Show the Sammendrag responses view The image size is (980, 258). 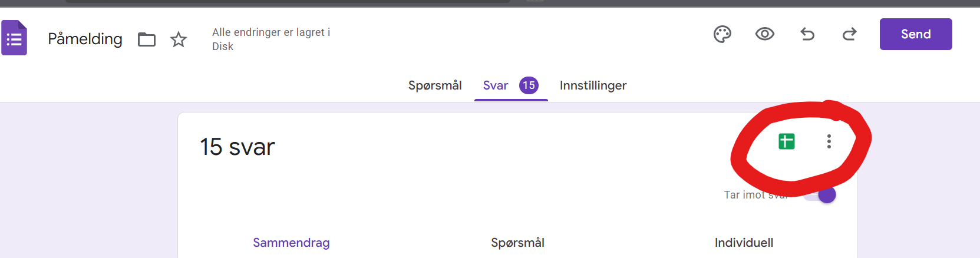[291, 243]
